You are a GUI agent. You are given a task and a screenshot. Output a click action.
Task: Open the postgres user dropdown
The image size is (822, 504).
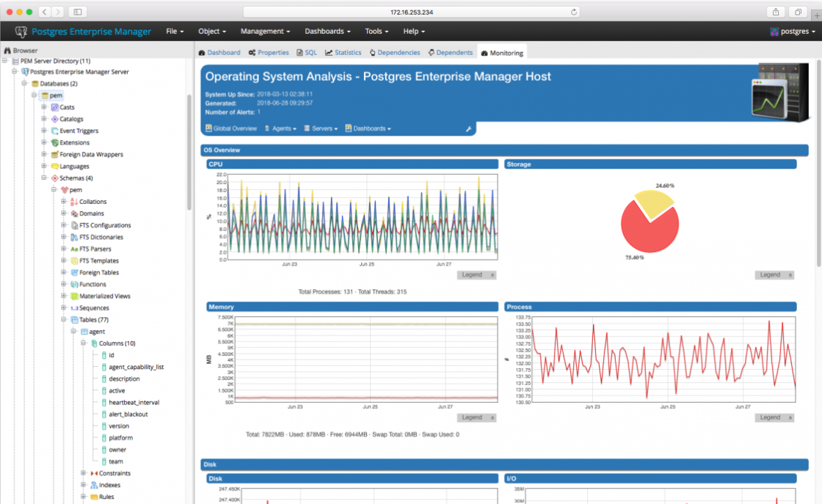(x=793, y=32)
